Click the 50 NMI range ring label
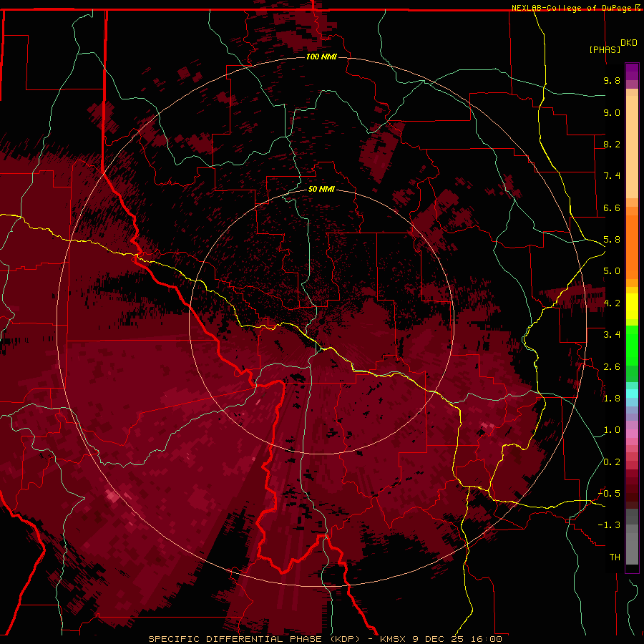 pos(321,189)
